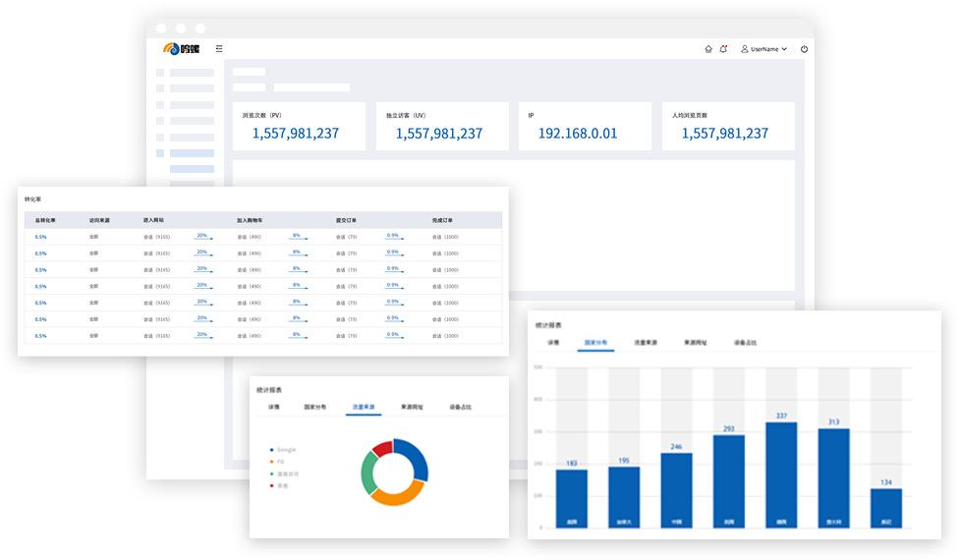
Task: Click the orange and blue brand logo
Action: [x=182, y=49]
